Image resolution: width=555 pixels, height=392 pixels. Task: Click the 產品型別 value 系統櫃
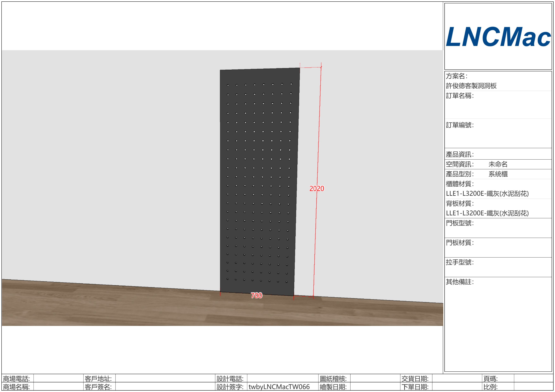click(498, 174)
